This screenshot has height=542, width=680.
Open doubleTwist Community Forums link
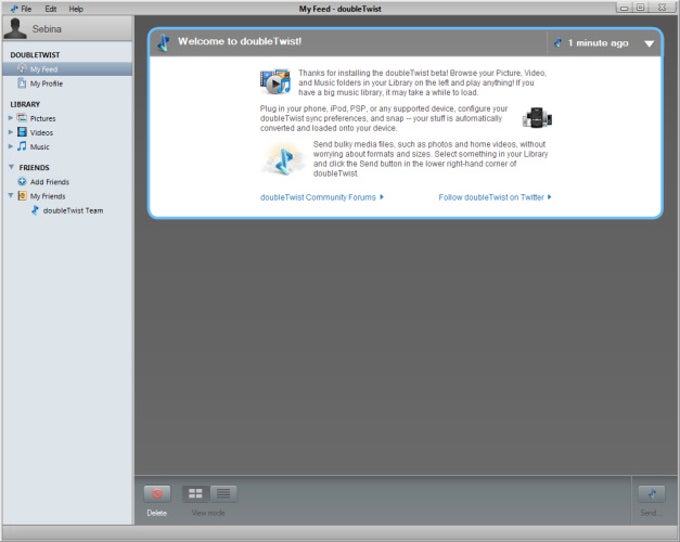point(321,197)
